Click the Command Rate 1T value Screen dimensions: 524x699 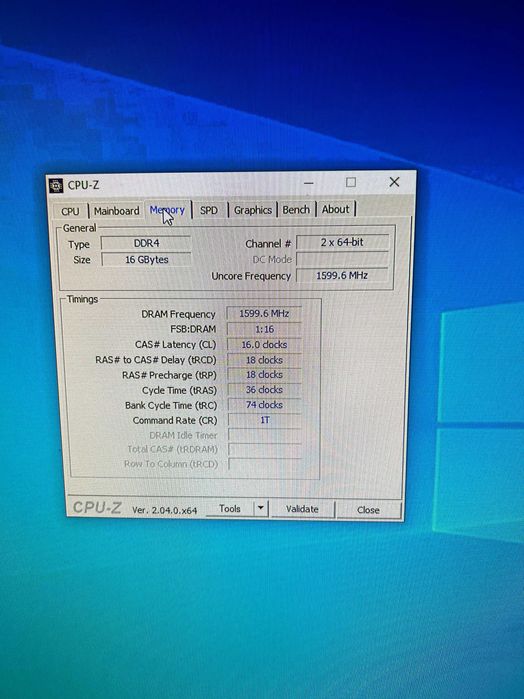pyautogui.click(x=264, y=420)
